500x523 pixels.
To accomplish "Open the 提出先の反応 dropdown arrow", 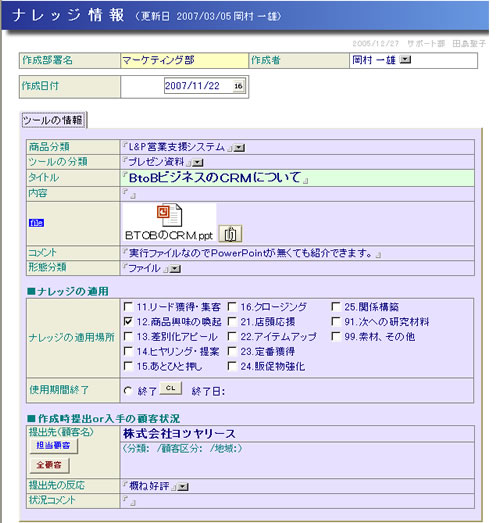I will click(183, 487).
